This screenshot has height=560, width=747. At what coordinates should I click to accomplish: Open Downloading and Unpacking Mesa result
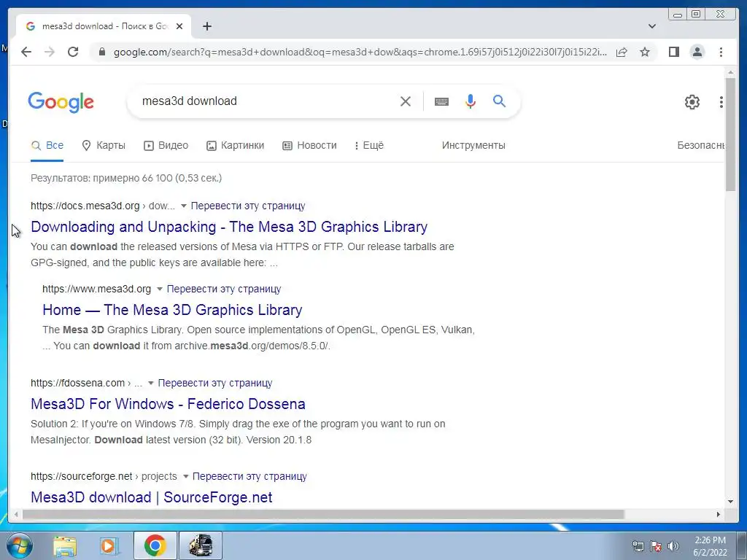tap(229, 227)
